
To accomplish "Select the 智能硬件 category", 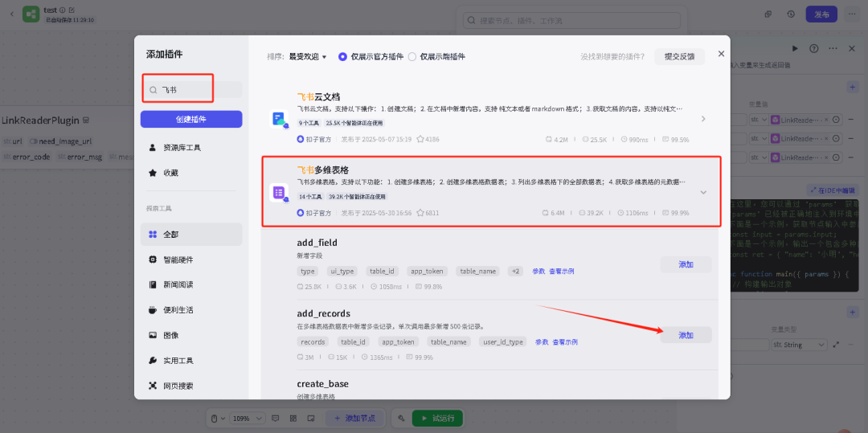I will (191, 260).
